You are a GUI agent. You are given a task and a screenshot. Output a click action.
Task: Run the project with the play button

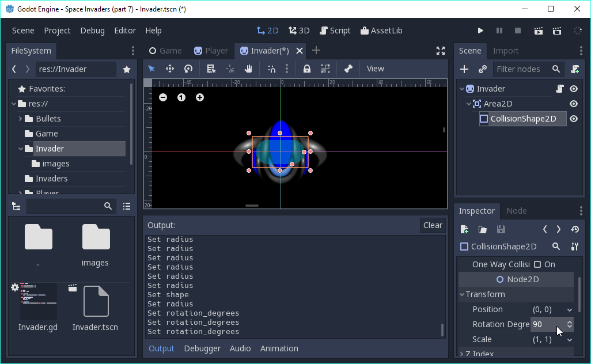tap(480, 30)
